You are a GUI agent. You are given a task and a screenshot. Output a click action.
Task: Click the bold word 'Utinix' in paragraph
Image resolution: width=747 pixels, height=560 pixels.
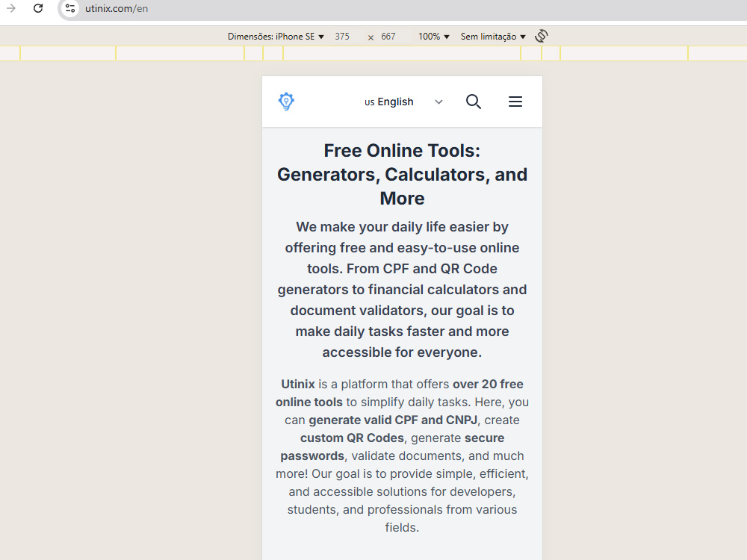(298, 385)
